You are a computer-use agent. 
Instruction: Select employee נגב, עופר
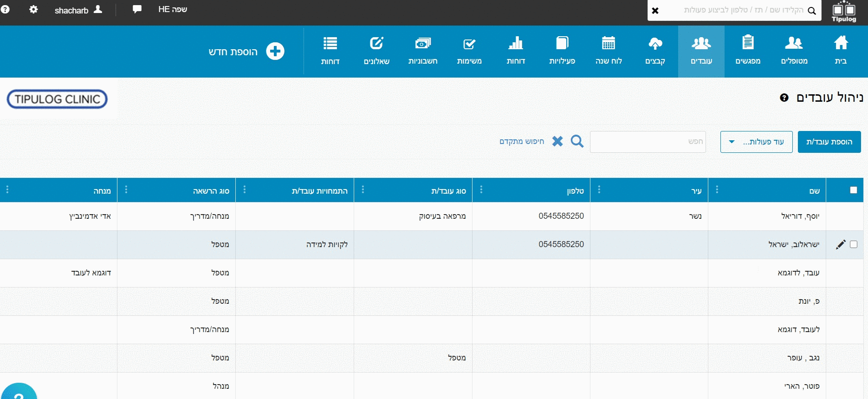[803, 358]
